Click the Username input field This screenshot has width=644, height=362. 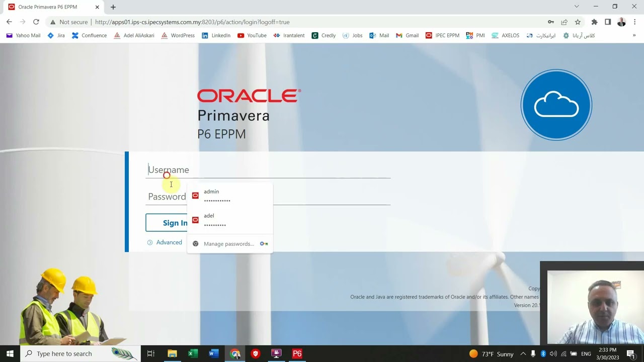coord(268,170)
